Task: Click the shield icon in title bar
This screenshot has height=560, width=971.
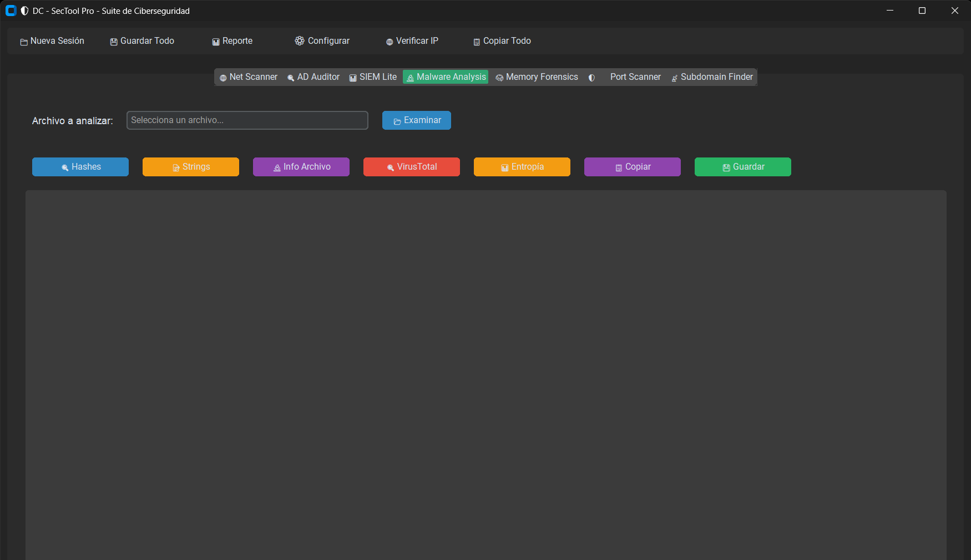Action: pyautogui.click(x=24, y=11)
